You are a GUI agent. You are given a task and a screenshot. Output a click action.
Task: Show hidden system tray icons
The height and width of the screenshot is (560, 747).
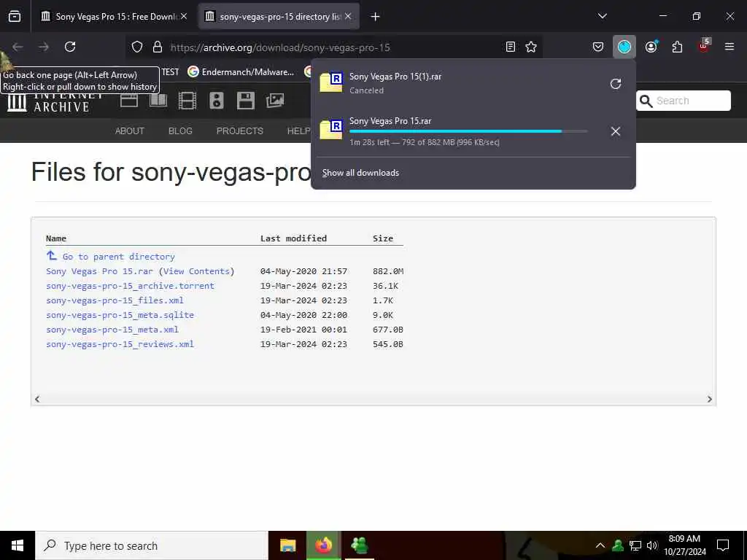pos(600,545)
